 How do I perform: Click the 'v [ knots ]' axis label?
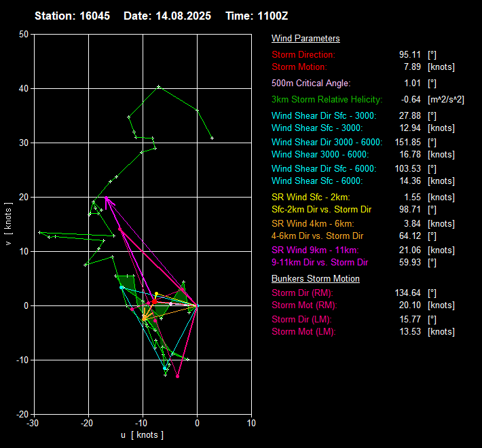8,224
